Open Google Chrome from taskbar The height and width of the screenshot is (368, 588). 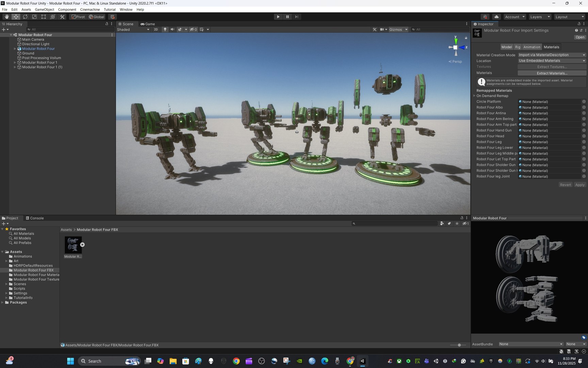coord(236,361)
